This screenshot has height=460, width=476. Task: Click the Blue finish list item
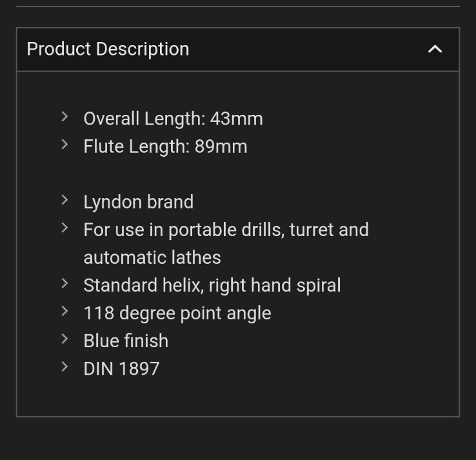(x=126, y=341)
